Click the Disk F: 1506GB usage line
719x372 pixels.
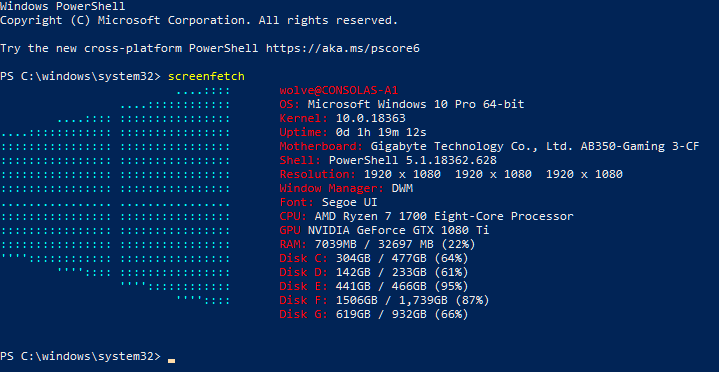click(384, 300)
